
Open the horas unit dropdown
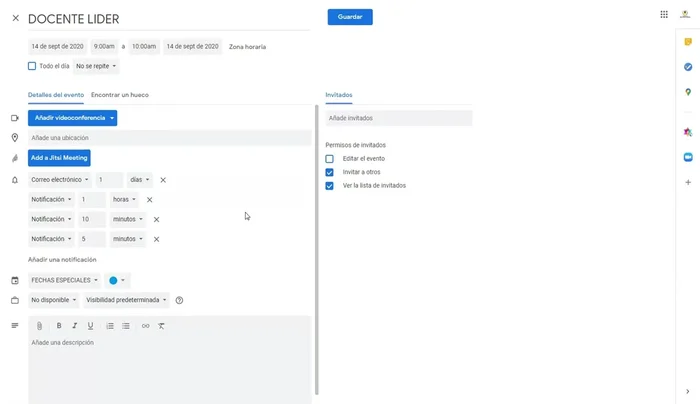[124, 199]
